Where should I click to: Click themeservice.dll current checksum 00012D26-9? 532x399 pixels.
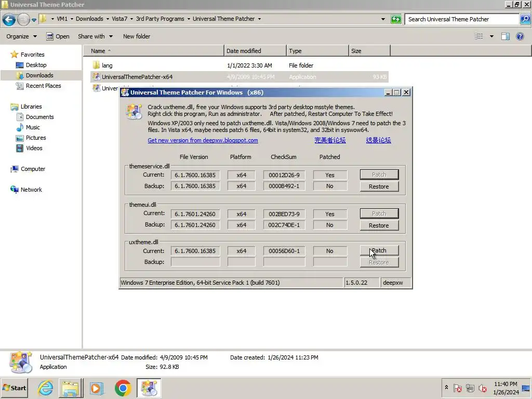pyautogui.click(x=284, y=176)
